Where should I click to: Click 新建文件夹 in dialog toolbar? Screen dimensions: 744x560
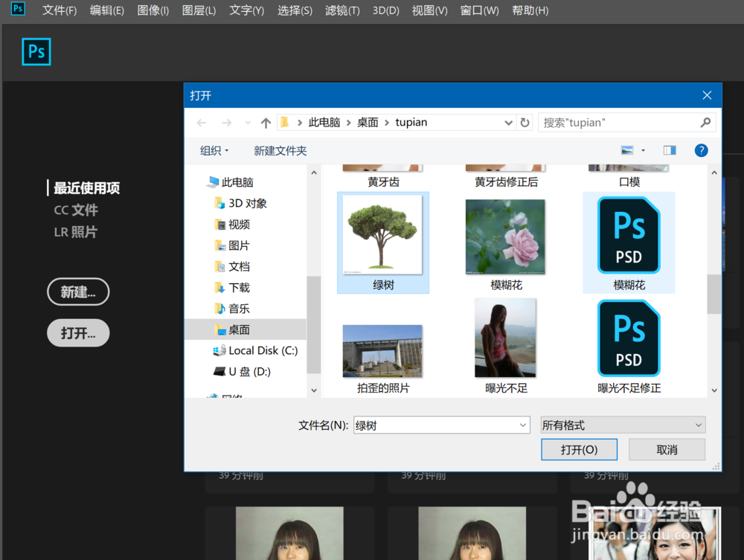point(280,151)
